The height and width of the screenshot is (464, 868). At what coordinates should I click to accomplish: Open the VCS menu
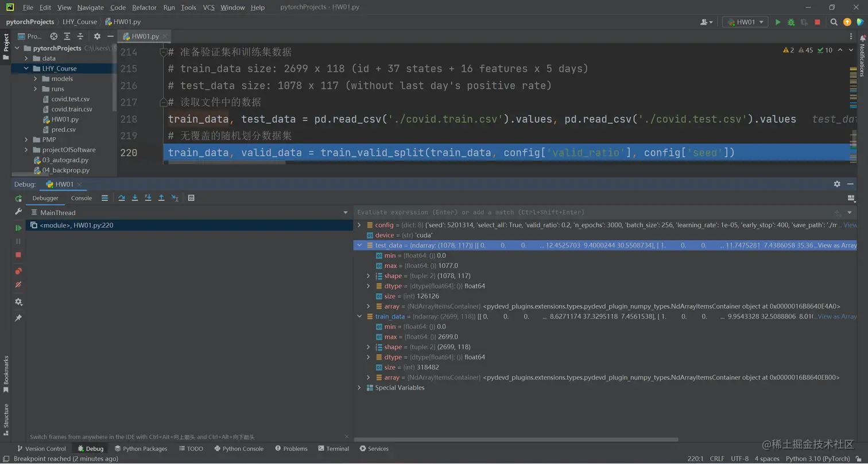point(209,7)
